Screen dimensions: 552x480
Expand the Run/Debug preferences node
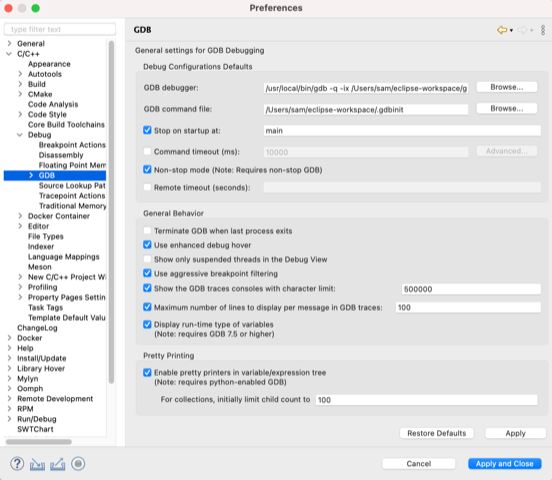(9, 419)
